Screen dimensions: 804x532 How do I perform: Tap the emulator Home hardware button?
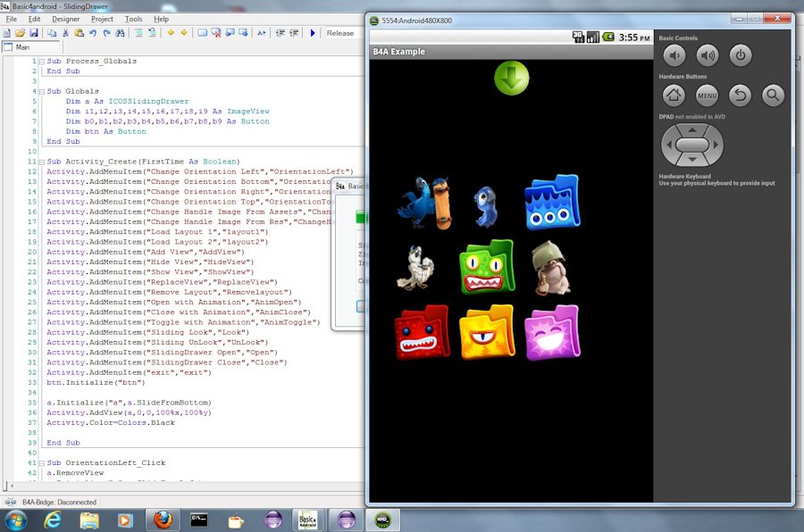[x=674, y=96]
